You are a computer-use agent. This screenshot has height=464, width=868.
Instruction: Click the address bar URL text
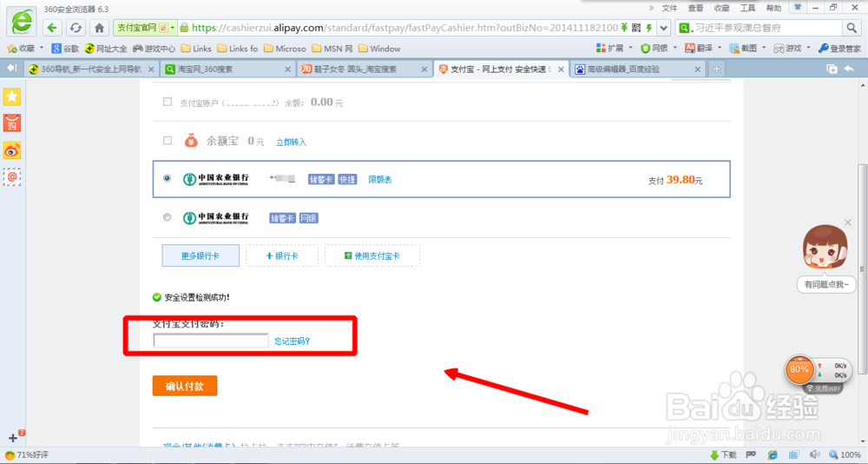coord(405,28)
